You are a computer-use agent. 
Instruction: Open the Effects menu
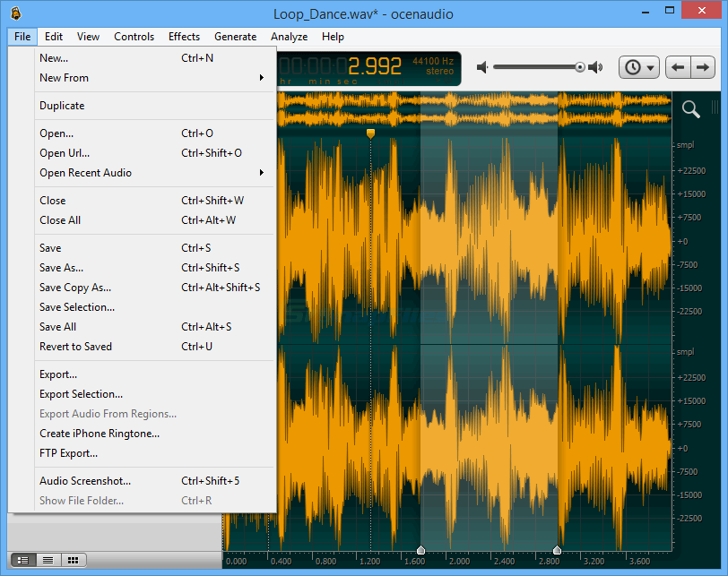coord(184,37)
